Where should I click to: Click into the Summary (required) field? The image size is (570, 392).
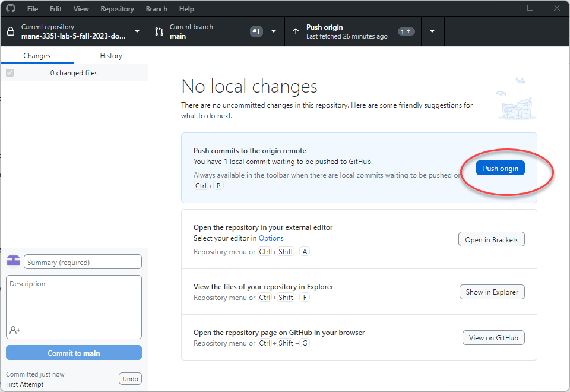[x=83, y=262]
